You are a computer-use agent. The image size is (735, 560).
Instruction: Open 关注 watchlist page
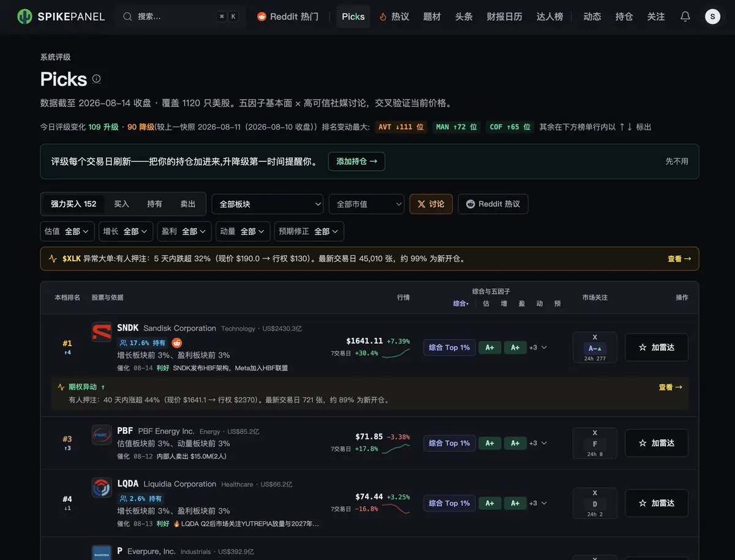[656, 17]
